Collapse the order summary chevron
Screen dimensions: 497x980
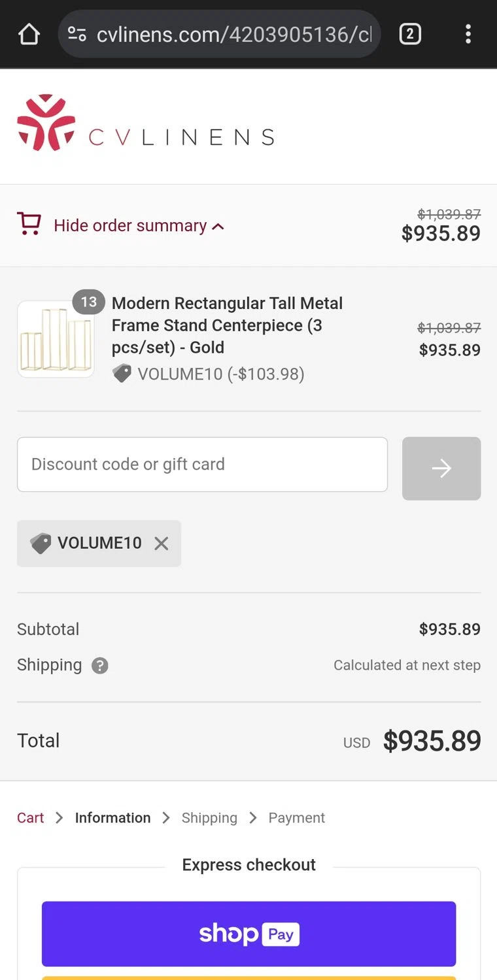point(218,227)
